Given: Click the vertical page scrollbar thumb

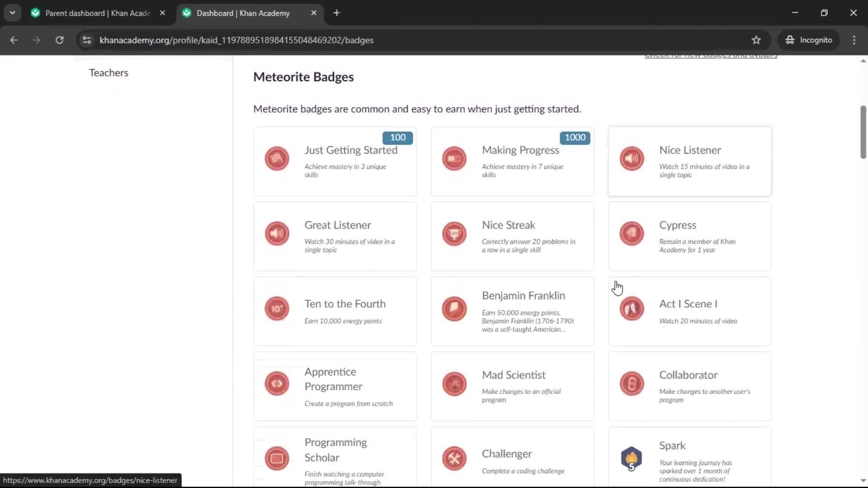Looking at the screenshot, I should click(x=863, y=132).
